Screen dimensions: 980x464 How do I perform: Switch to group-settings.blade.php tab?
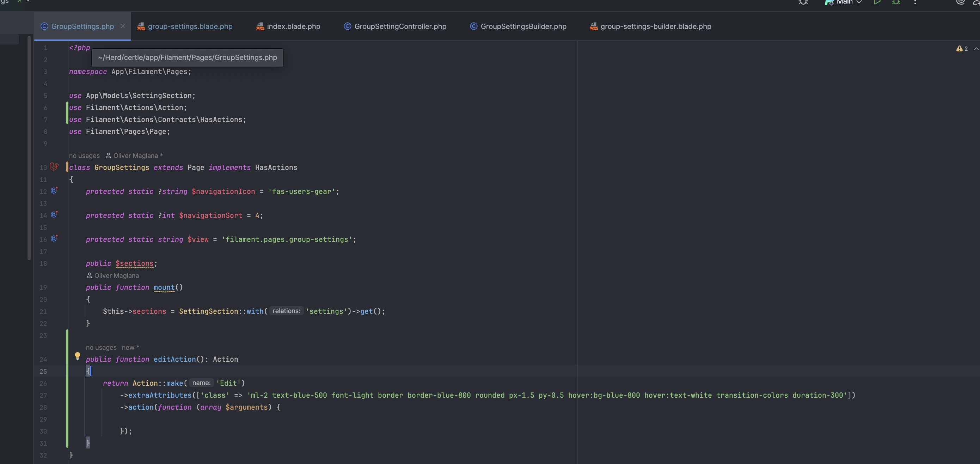[190, 26]
